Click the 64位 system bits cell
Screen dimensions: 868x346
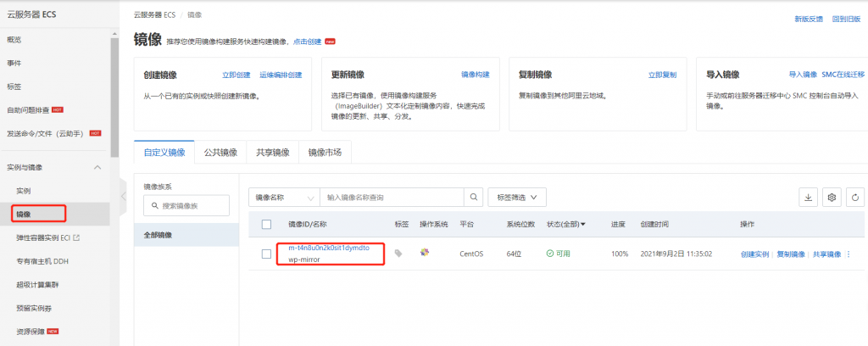click(515, 254)
